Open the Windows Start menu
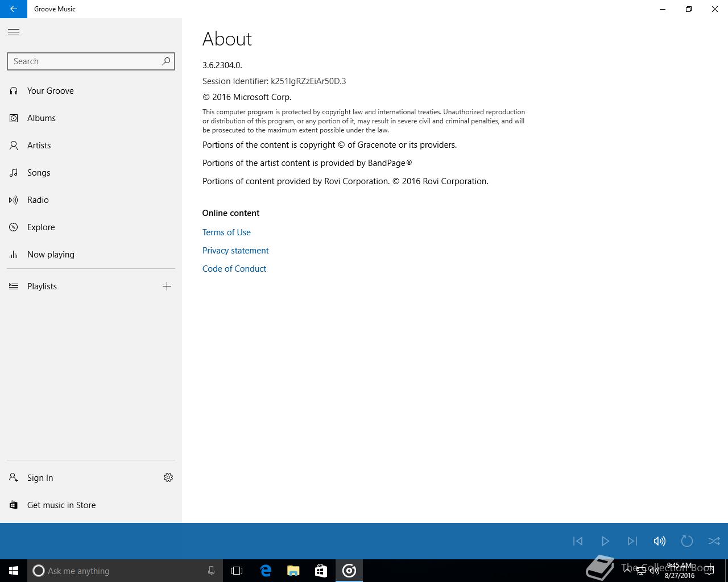Viewport: 728px width, 582px height. (14, 571)
